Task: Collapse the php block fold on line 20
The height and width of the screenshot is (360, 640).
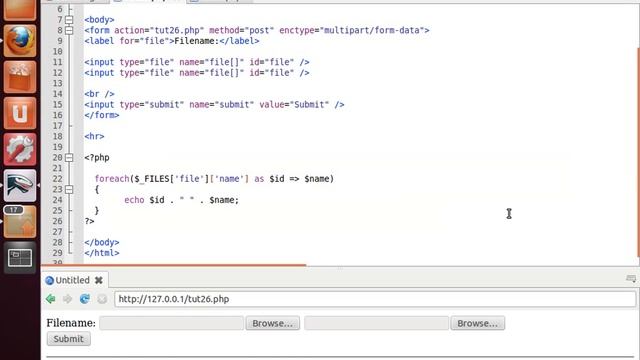Action: (69, 158)
